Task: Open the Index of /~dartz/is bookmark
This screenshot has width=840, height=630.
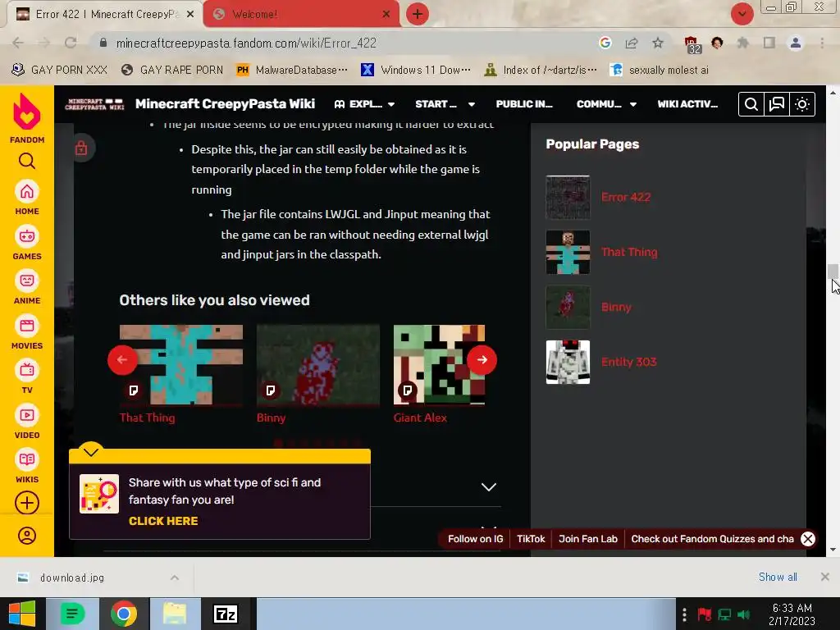Action: tap(541, 70)
